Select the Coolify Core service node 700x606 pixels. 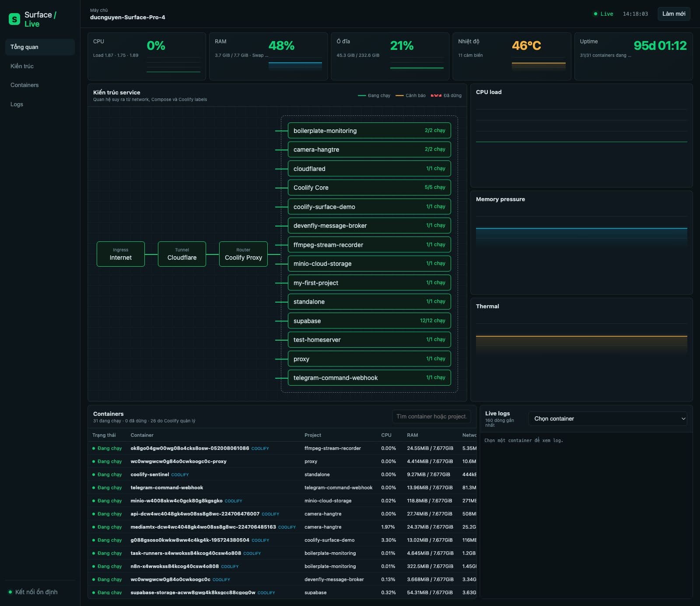pyautogui.click(x=369, y=188)
